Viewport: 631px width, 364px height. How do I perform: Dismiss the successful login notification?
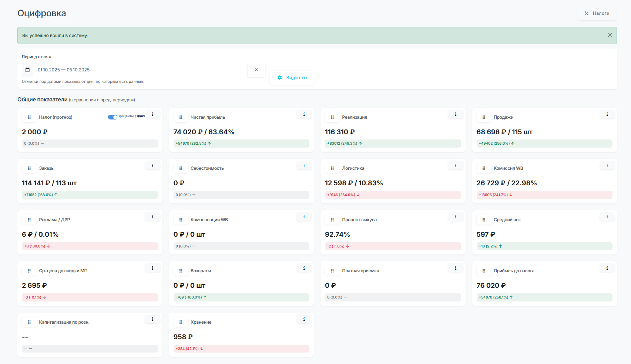click(x=610, y=35)
